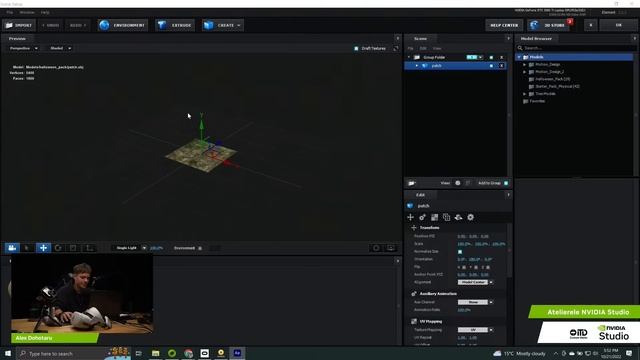Screen dimensions: 640x360
Task: Click the Undo button
Action: [51, 25]
